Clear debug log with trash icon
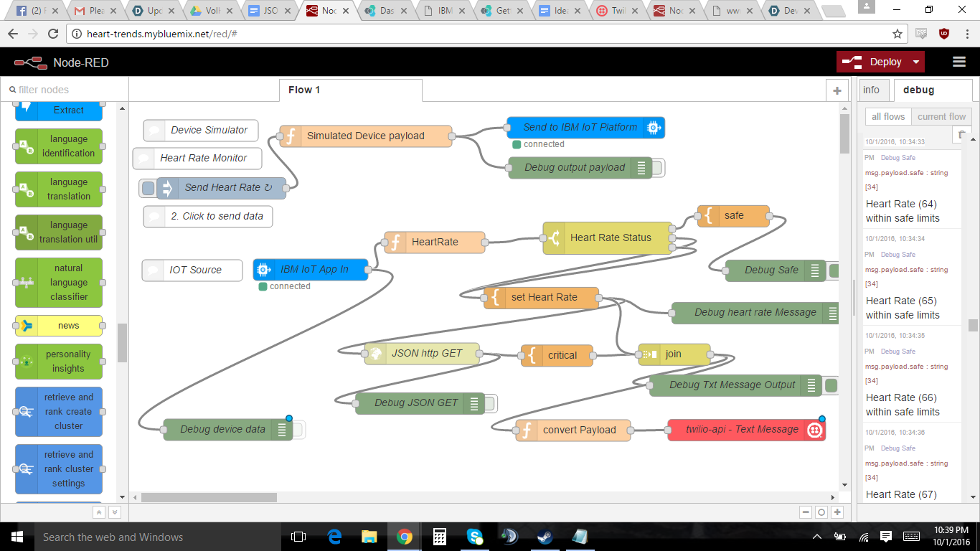The image size is (980, 551). pos(962,135)
